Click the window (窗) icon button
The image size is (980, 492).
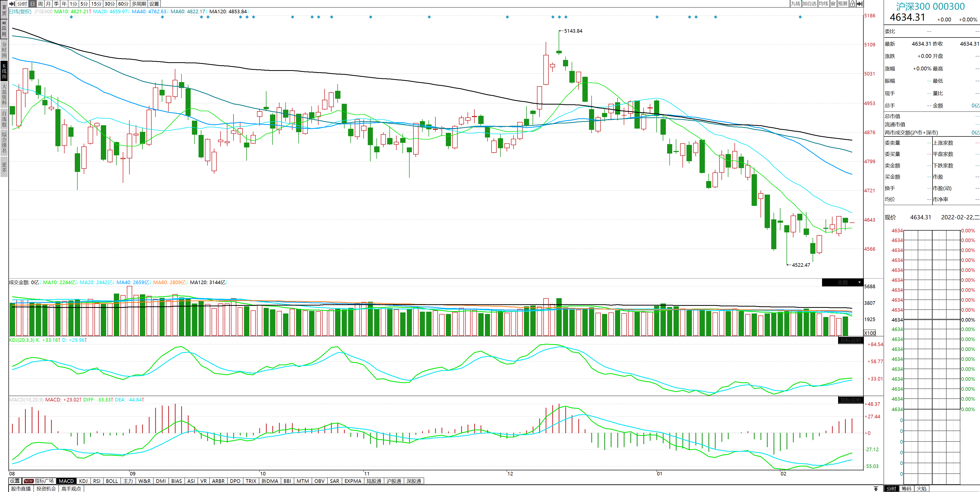point(833,4)
